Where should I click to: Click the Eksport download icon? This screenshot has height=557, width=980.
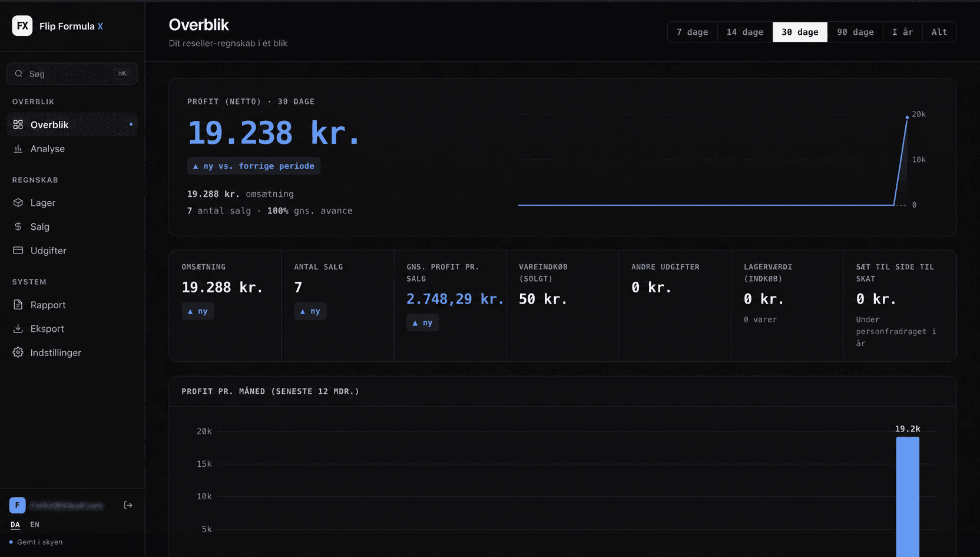click(x=18, y=328)
